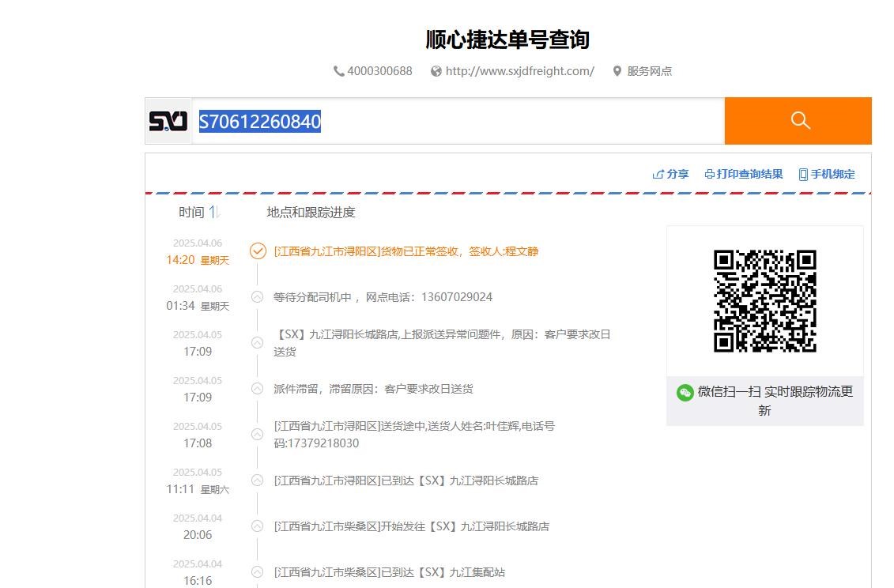Click the phone icon beside 4000300688
This screenshot has height=588, width=894.
(338, 71)
